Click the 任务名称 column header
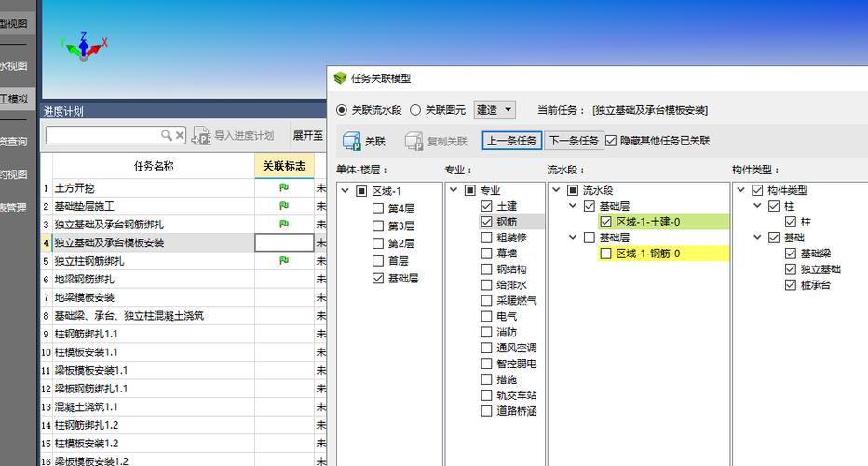Viewport: 868px width, 466px height. pyautogui.click(x=154, y=166)
